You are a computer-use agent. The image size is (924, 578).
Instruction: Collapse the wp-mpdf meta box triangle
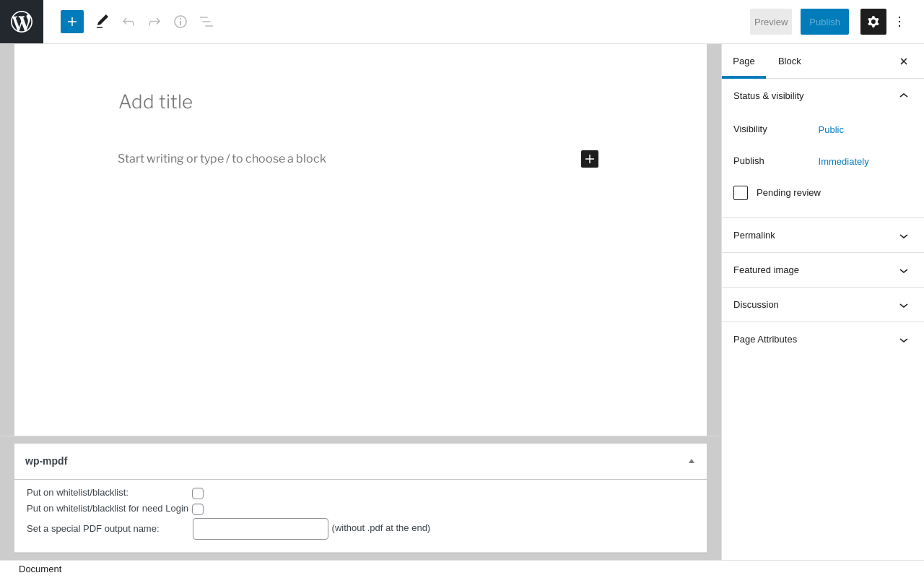692,461
